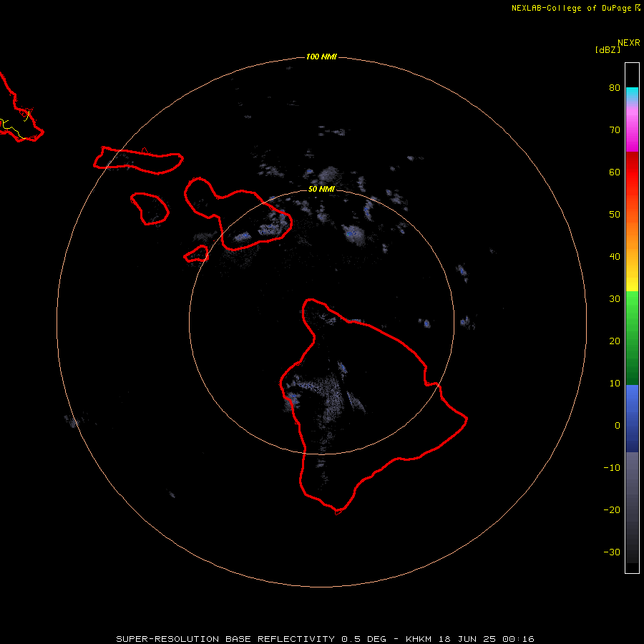644x644 pixels.
Task: Click the yellow-orange color bar segment
Action: click(x=632, y=255)
